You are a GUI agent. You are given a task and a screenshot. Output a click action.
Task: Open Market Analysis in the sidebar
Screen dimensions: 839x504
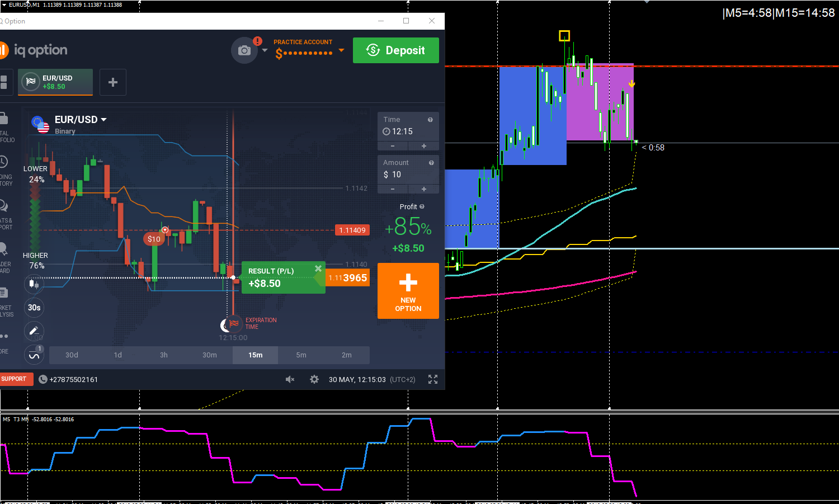(x=4, y=302)
